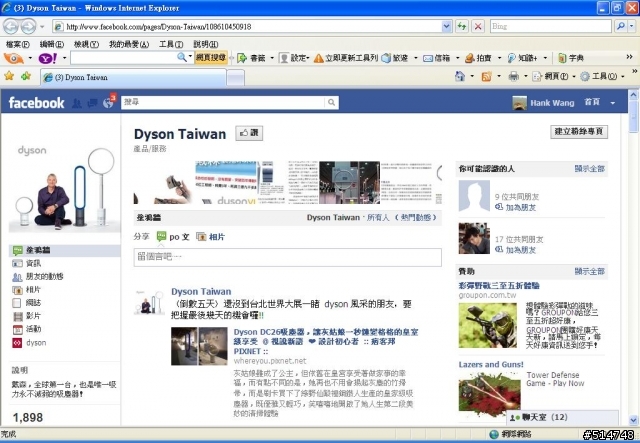
Task: Open 我的最愛(A) menu
Action: point(129,44)
